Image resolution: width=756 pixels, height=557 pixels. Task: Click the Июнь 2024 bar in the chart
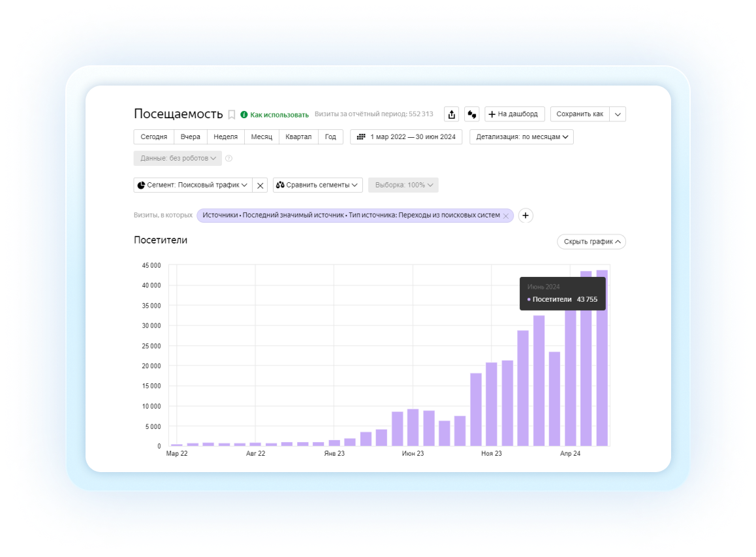[x=602, y=358]
